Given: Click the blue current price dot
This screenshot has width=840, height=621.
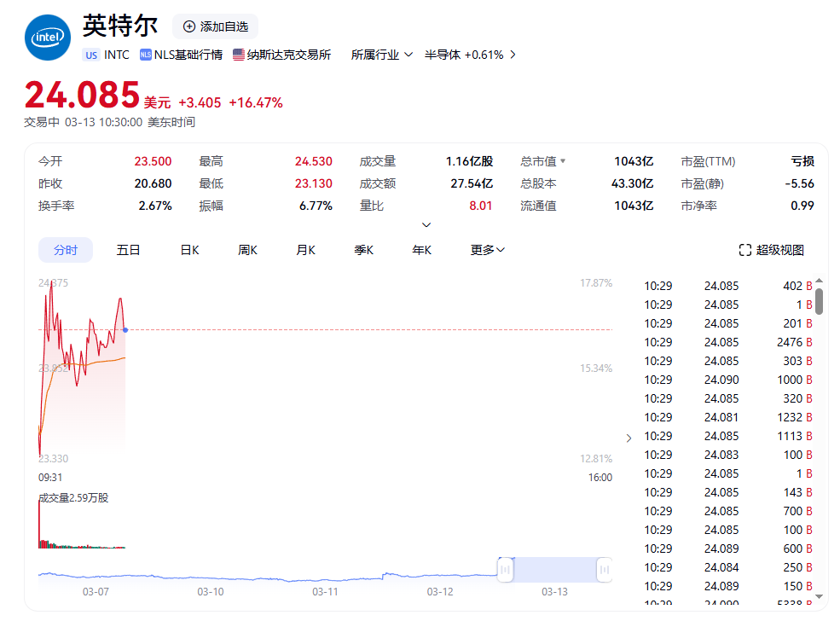Looking at the screenshot, I should (x=125, y=330).
